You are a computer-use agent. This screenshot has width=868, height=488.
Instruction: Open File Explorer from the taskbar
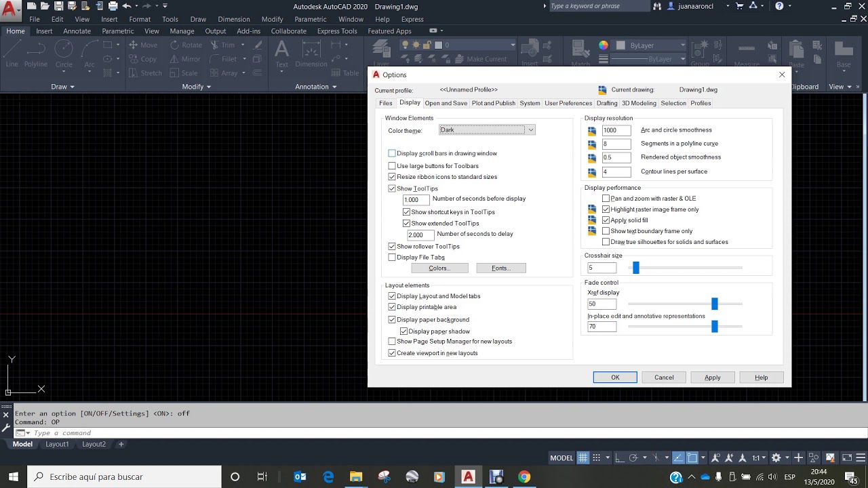tap(356, 476)
